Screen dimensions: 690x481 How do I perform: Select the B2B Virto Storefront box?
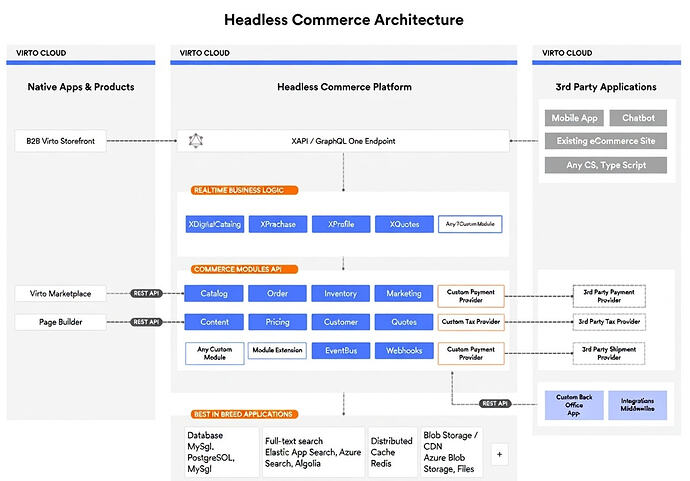60,141
